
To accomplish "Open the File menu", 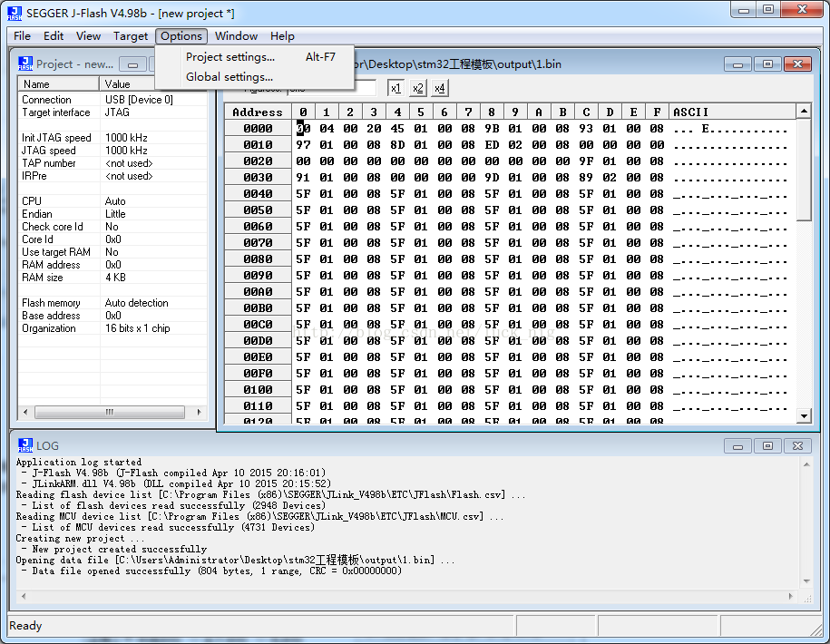I will pyautogui.click(x=22, y=36).
